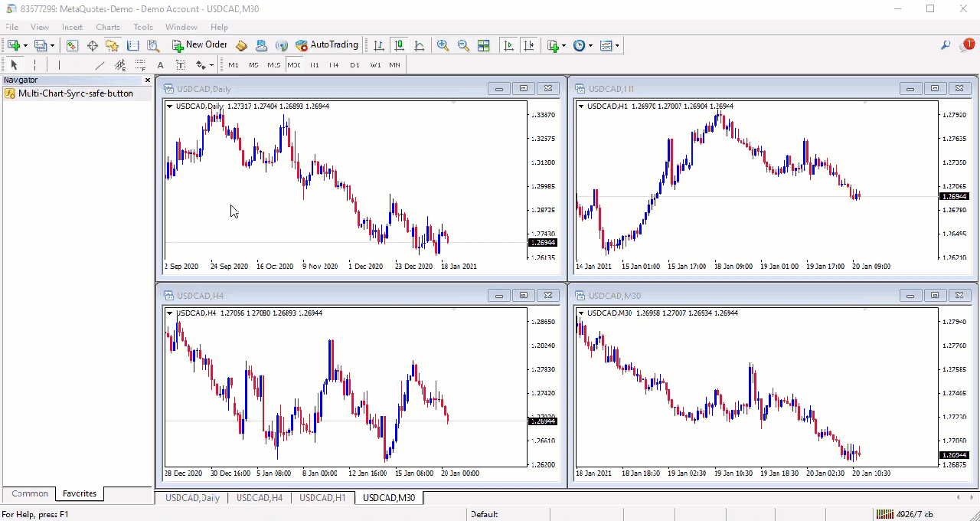Toggle chart Auto Scroll
The width and height of the screenshot is (980, 521).
click(508, 46)
